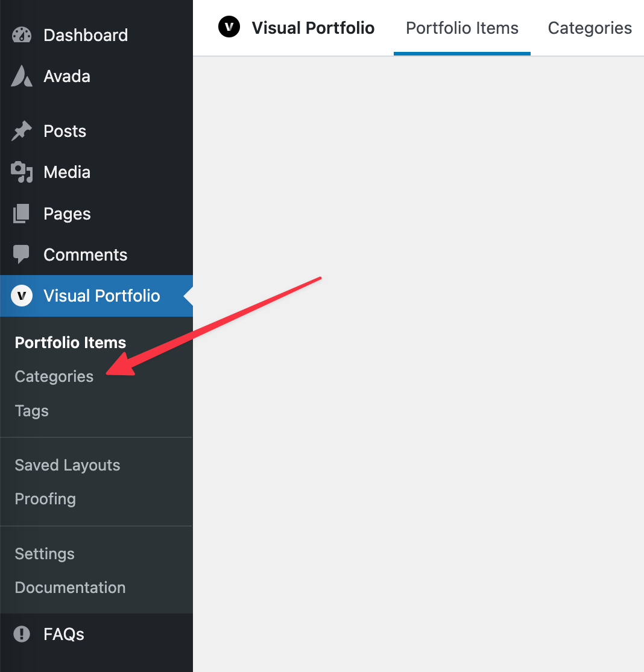The width and height of the screenshot is (644, 672).
Task: Click the Visual Portfolio header logo
Action: pos(229,27)
